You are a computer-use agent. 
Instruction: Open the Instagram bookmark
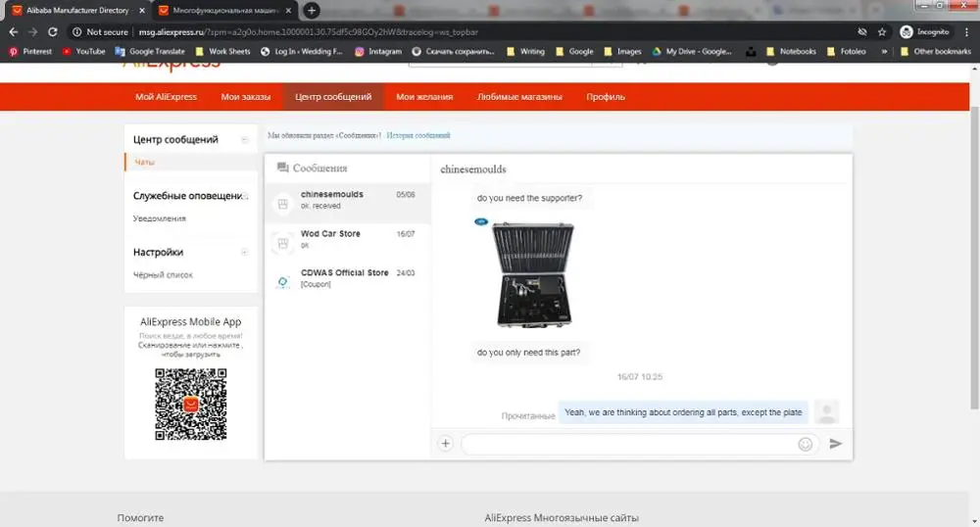(x=378, y=51)
